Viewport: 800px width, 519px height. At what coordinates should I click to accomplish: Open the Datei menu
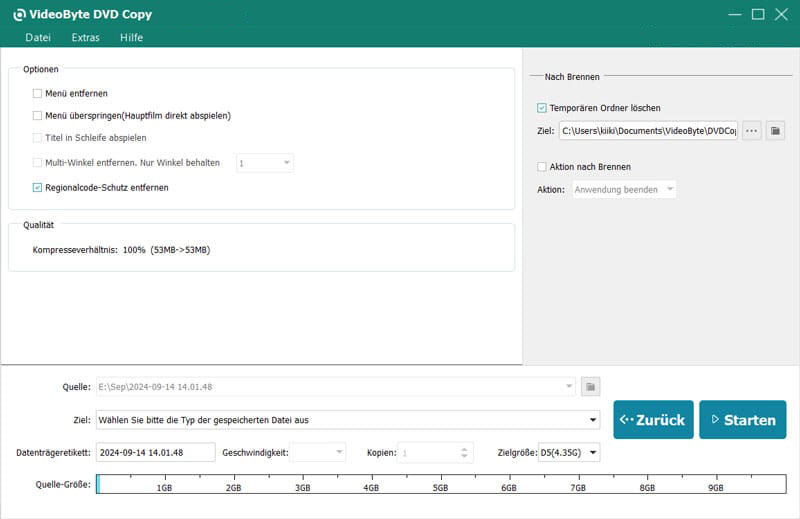[x=38, y=37]
